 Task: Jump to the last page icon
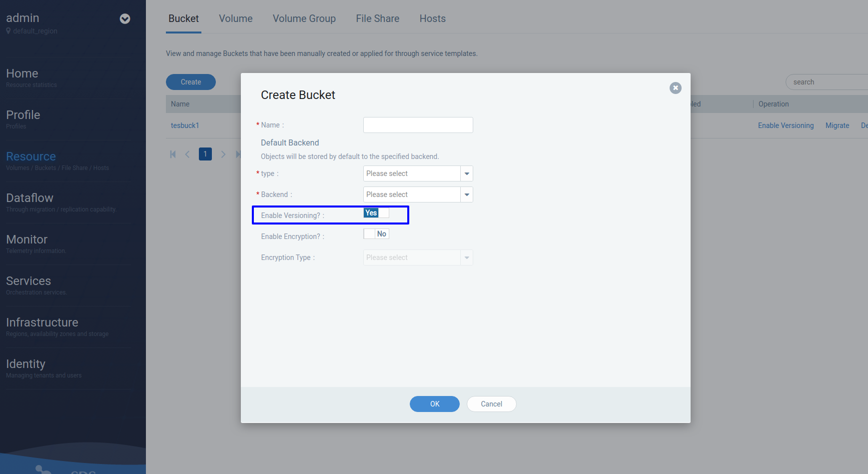point(238,154)
